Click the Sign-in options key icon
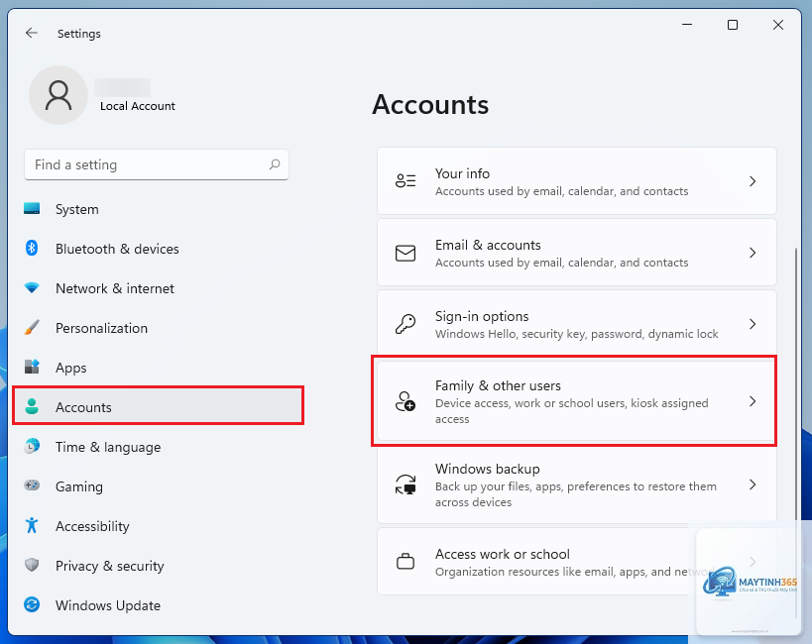 (x=406, y=324)
